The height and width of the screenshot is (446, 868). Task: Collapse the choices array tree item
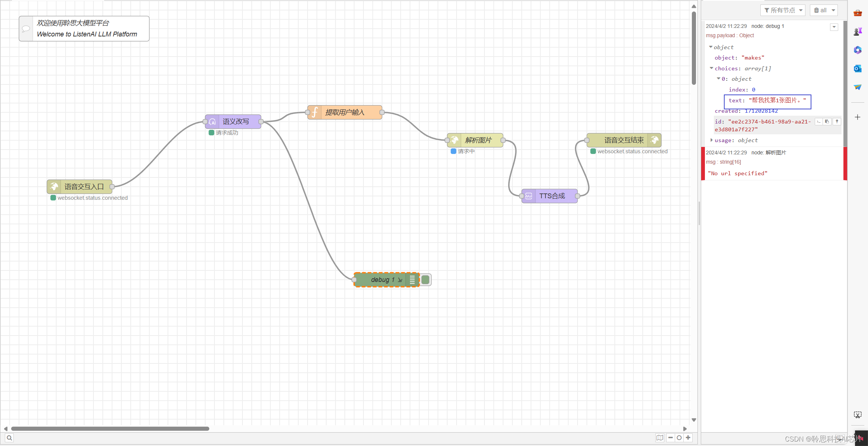pos(712,68)
